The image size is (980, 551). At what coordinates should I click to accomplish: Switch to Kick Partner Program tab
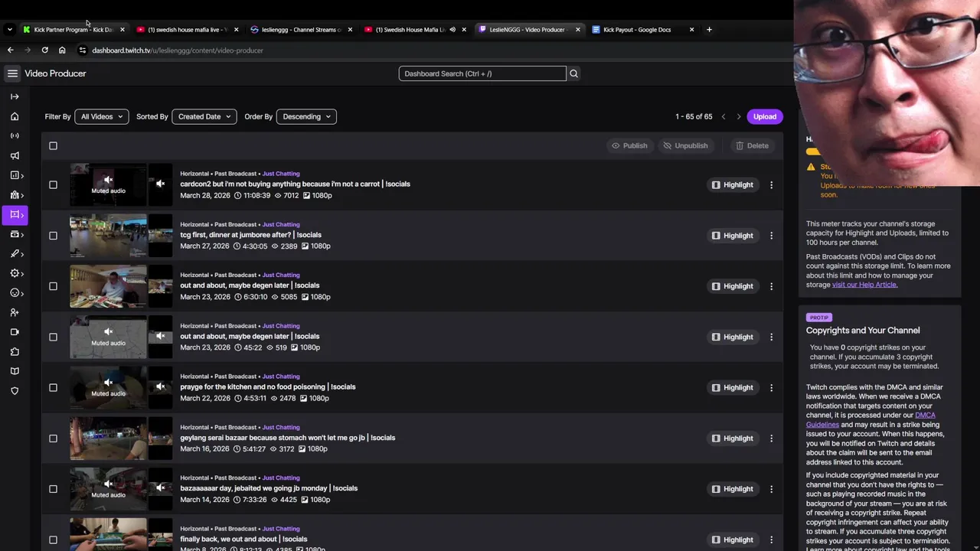point(73,30)
